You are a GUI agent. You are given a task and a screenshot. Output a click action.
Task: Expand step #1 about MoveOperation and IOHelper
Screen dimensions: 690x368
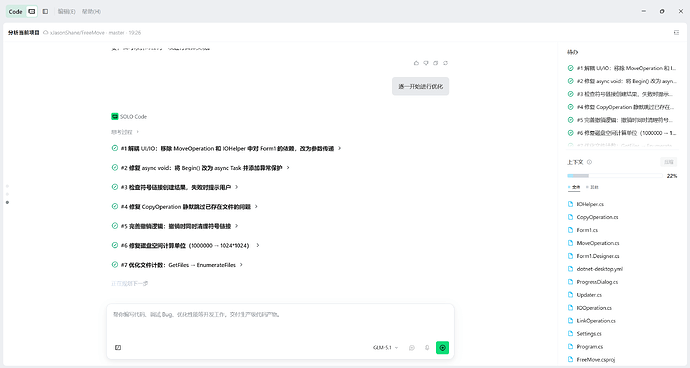tap(339, 148)
